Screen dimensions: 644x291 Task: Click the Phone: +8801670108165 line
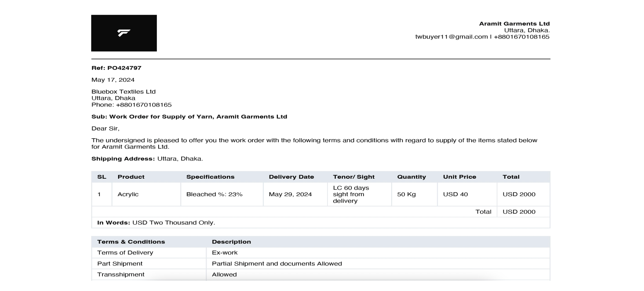tap(131, 105)
